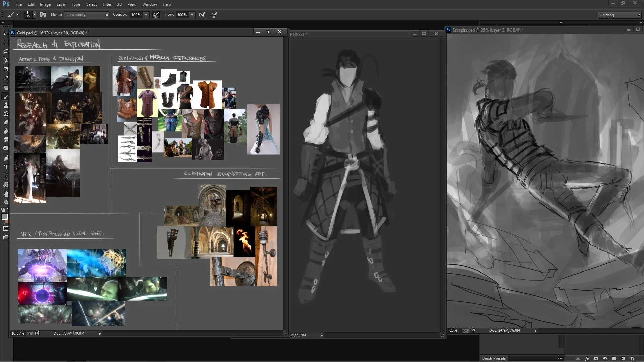Add a layer style with fx icon

click(x=587, y=359)
